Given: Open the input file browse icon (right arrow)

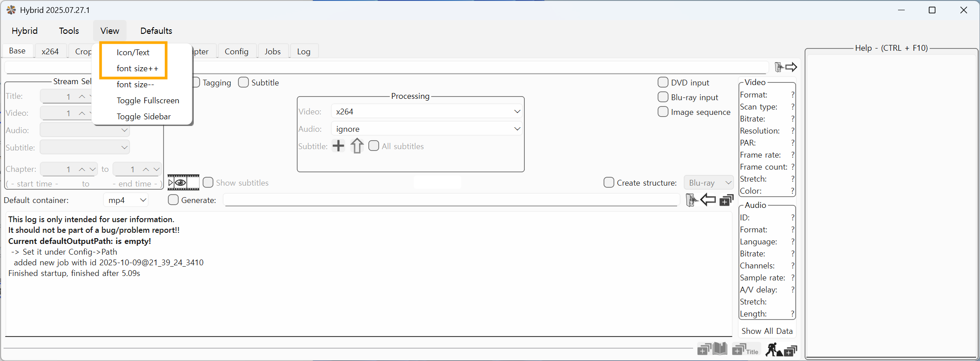Looking at the screenshot, I should coord(786,67).
